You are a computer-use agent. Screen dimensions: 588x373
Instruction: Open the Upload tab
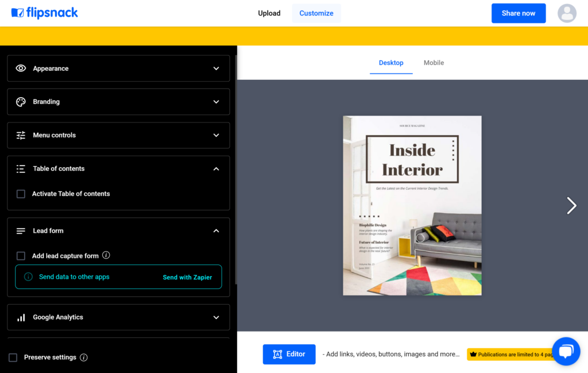pos(269,13)
